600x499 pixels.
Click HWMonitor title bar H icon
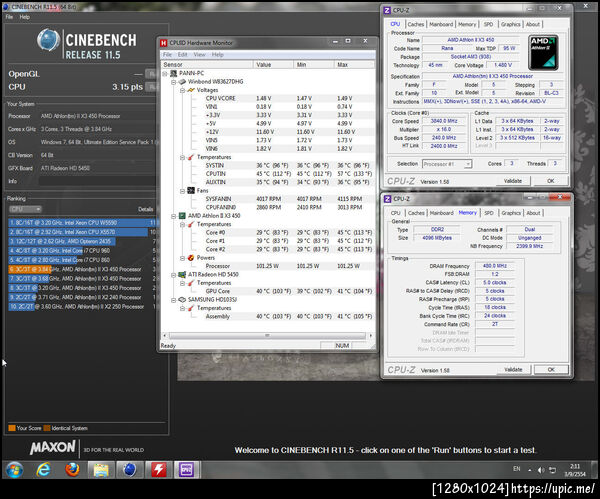tap(164, 42)
